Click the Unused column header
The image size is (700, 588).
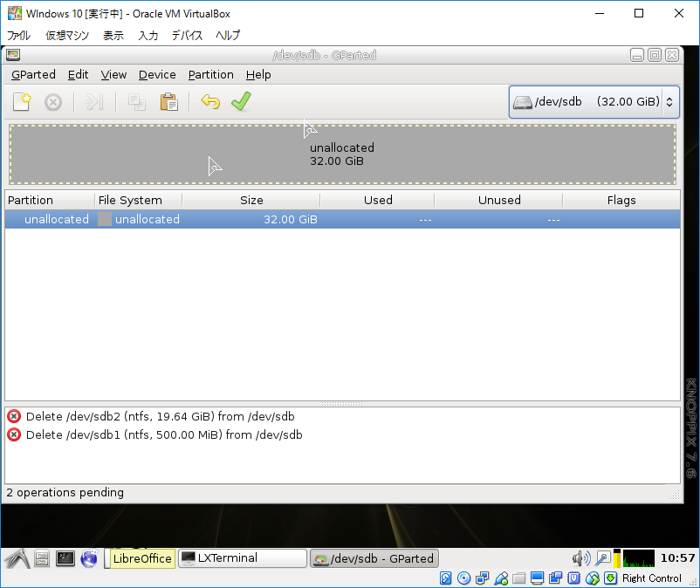pyautogui.click(x=498, y=200)
